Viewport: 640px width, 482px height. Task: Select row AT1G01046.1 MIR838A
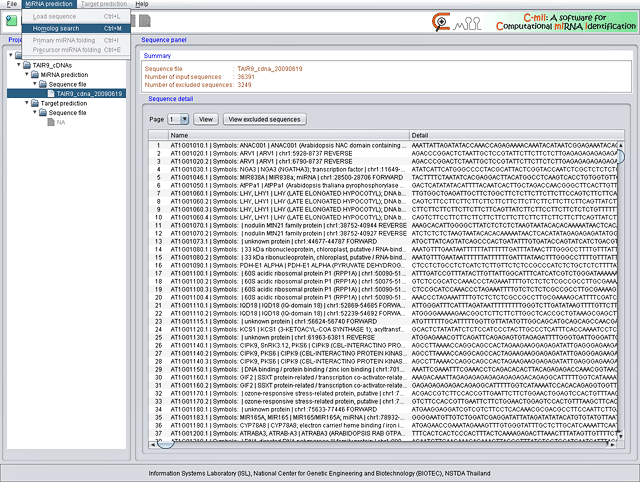(x=383, y=178)
